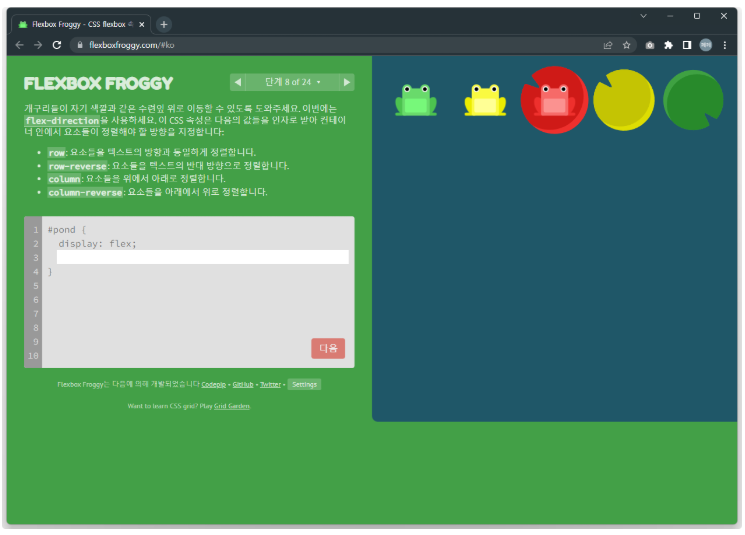Click the green lilypad

point(693,100)
